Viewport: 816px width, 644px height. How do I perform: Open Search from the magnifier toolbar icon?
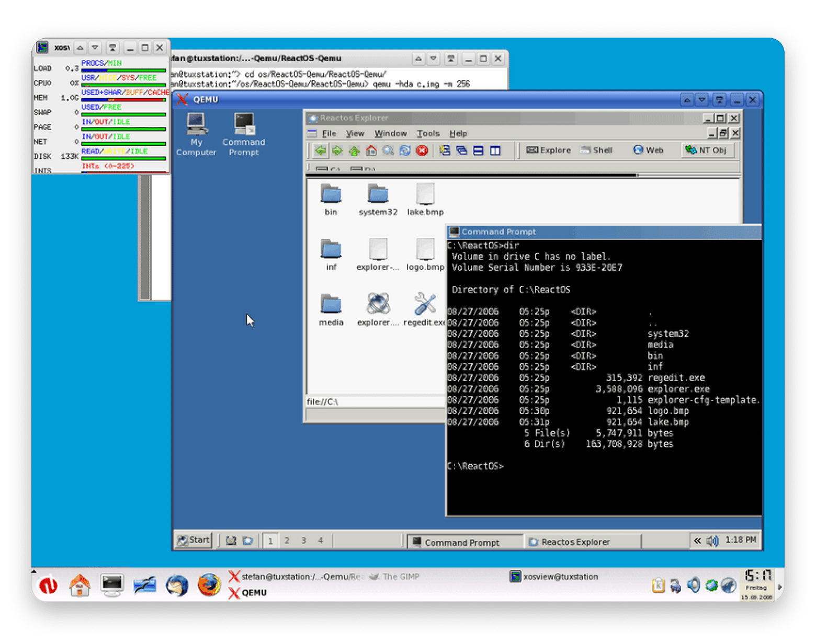click(x=388, y=151)
